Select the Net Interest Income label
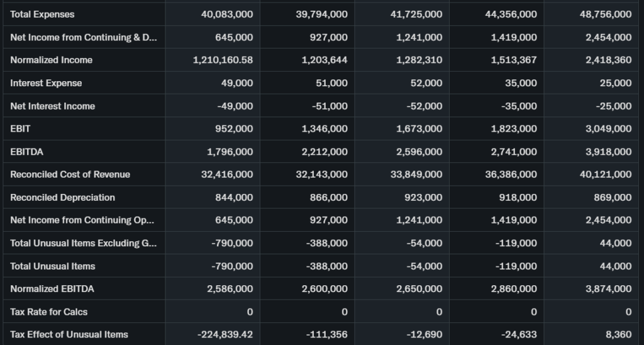The width and height of the screenshot is (644, 345). point(52,106)
